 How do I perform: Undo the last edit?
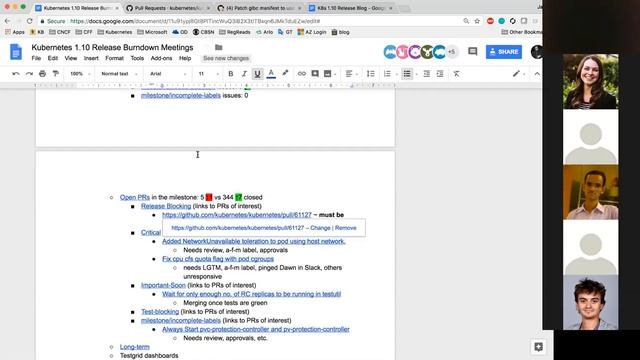click(16, 74)
